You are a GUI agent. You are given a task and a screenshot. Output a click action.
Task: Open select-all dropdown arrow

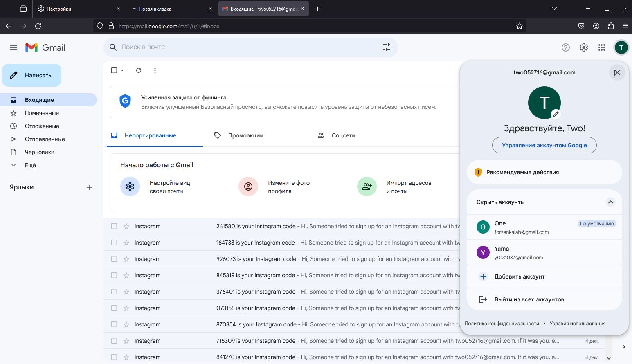[122, 70]
